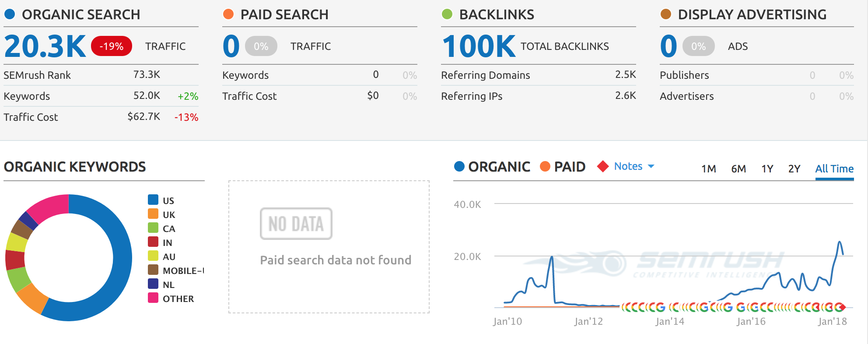Open the BACKLINKS report heading
868x344 pixels.
[497, 14]
